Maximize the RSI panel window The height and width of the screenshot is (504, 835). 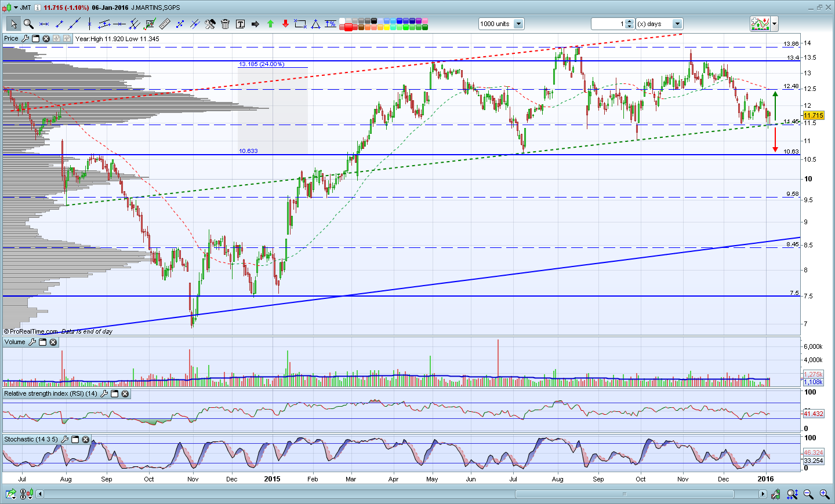coord(114,393)
